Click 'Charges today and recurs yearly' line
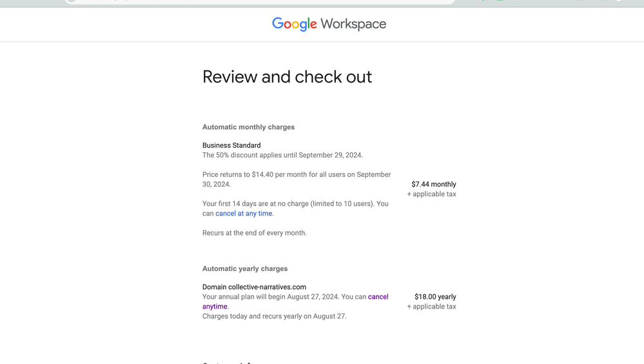The image size is (644, 364). 275,316
